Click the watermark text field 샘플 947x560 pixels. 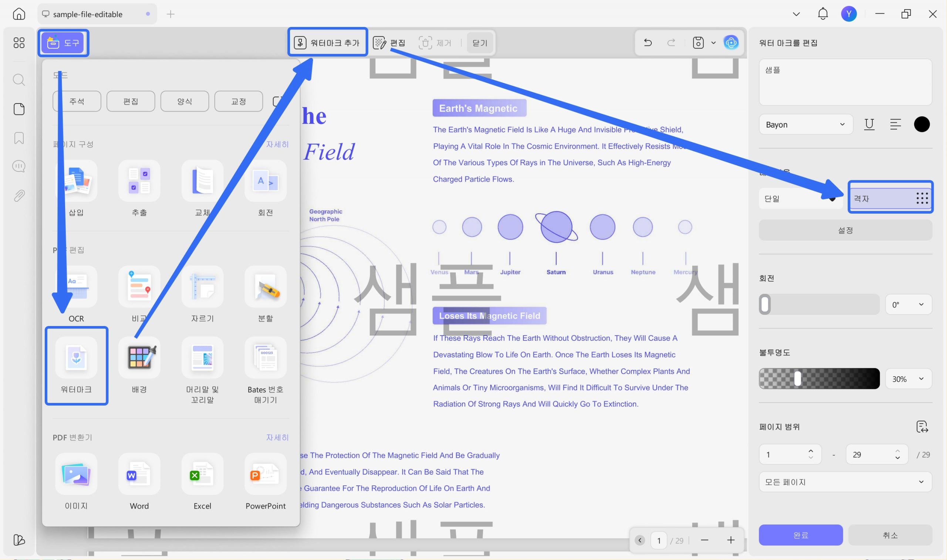[845, 82]
